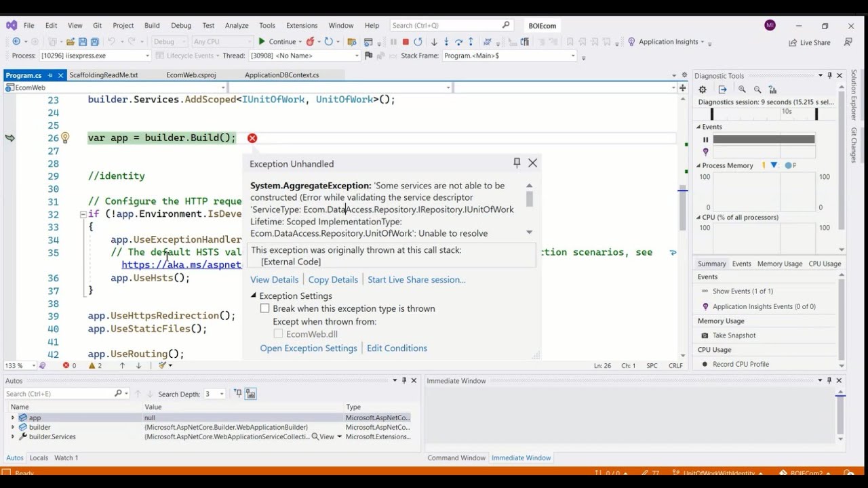Open Diagnostic Tools settings gear
868x488 pixels.
(x=703, y=89)
